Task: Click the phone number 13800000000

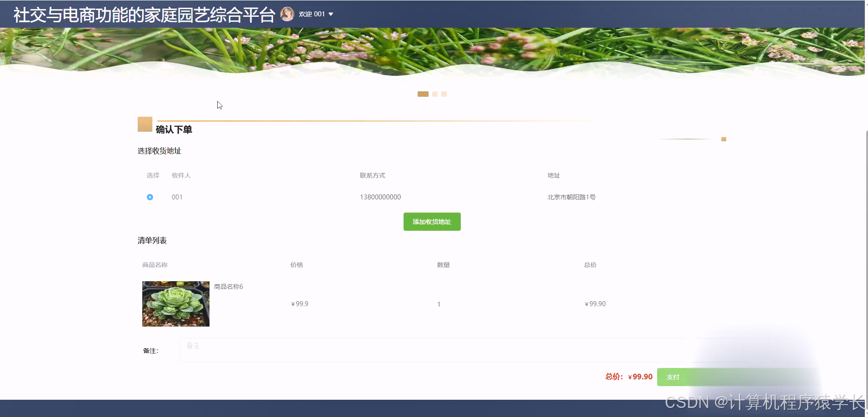Action: coord(380,197)
